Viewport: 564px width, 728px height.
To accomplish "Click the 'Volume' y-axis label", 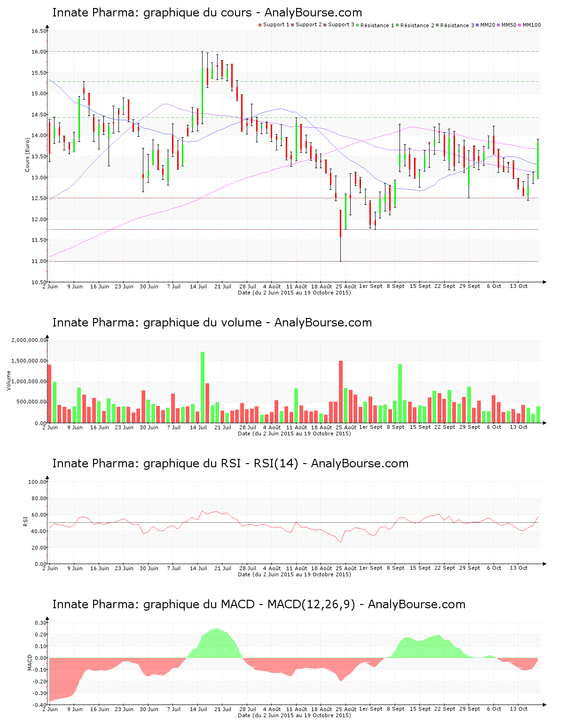I will coord(8,380).
